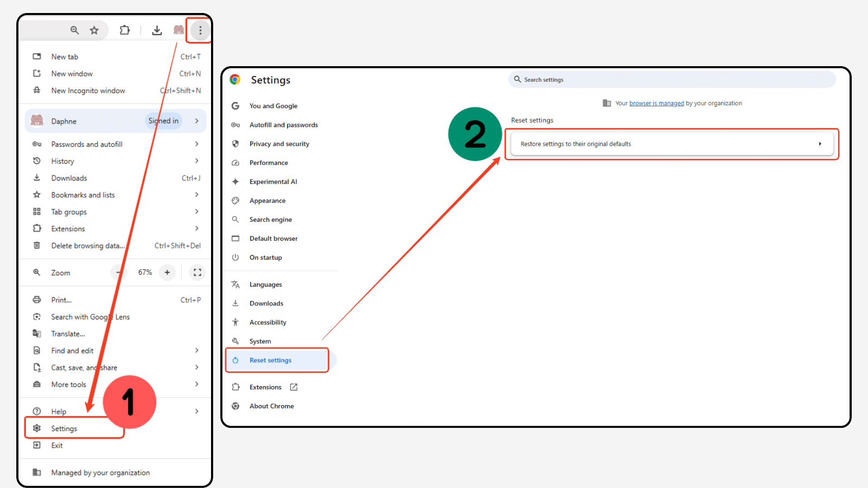The width and height of the screenshot is (868, 488).
Task: Click the bookmark star in the toolbar
Action: pyautogui.click(x=95, y=30)
